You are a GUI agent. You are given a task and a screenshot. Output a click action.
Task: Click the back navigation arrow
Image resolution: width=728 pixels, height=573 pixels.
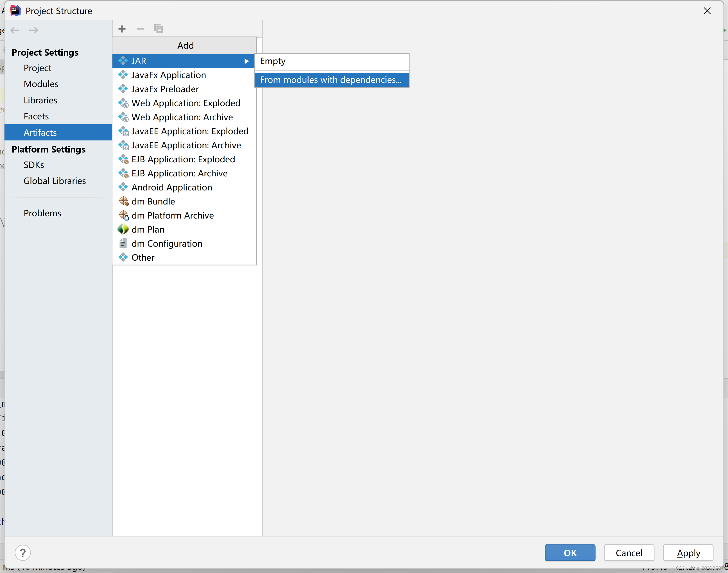tap(15, 31)
